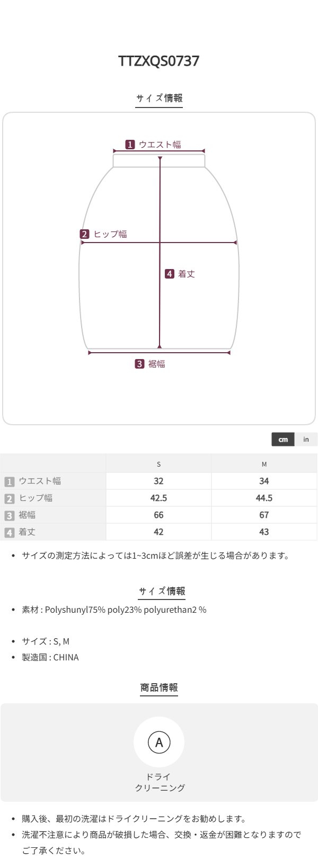Viewport: 318px width, 868px height.
Task: Click the gray 1 badge in the size table
Action: click(9, 481)
